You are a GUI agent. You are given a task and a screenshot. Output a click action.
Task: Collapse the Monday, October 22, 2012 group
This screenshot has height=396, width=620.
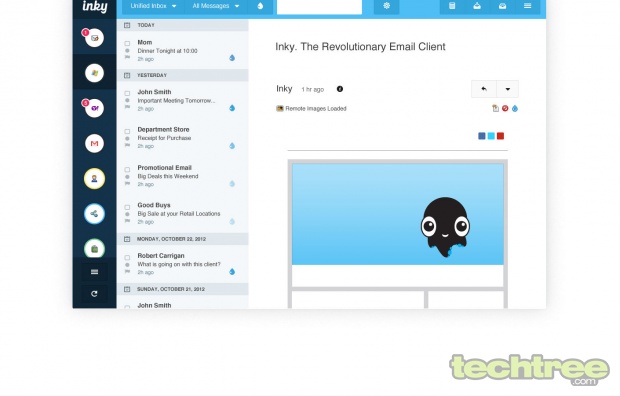coord(183,239)
